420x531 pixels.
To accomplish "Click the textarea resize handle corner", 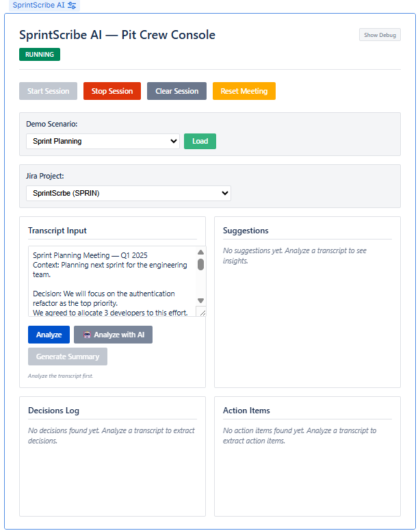I will pos(202,313).
